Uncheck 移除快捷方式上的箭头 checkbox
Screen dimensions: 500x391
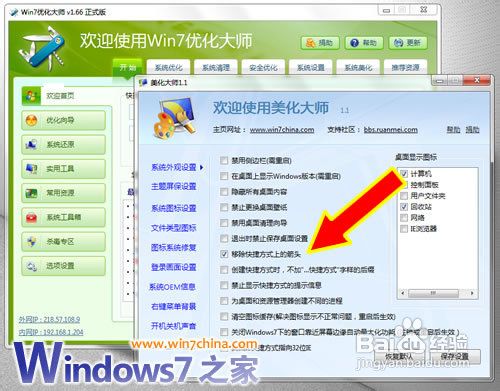(x=224, y=254)
